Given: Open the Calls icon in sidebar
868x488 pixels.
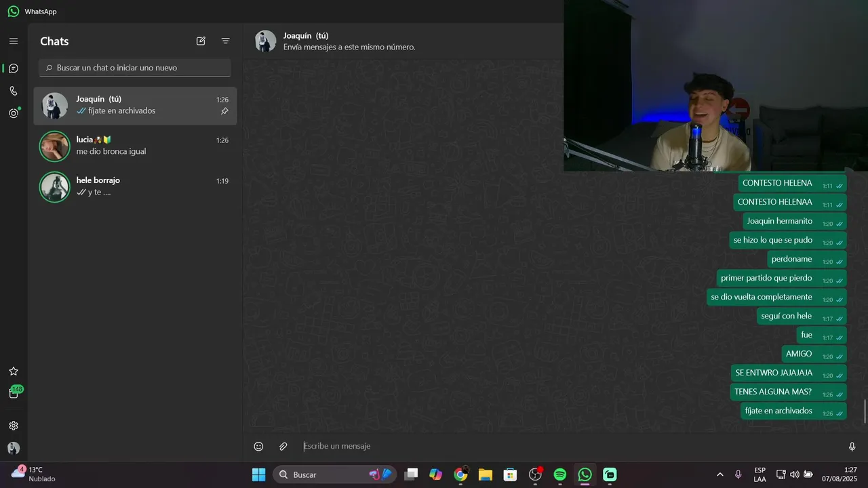Looking at the screenshot, I should tap(14, 91).
